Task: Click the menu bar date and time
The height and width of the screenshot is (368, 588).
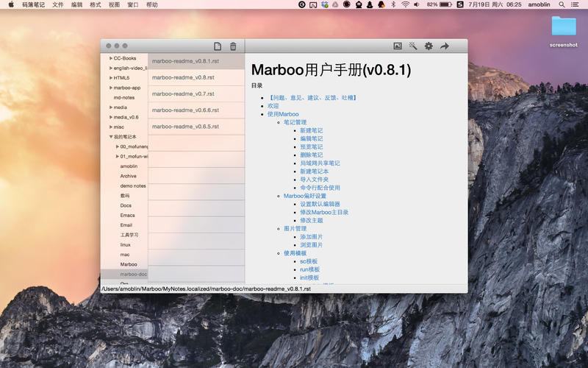Action: click(x=495, y=4)
